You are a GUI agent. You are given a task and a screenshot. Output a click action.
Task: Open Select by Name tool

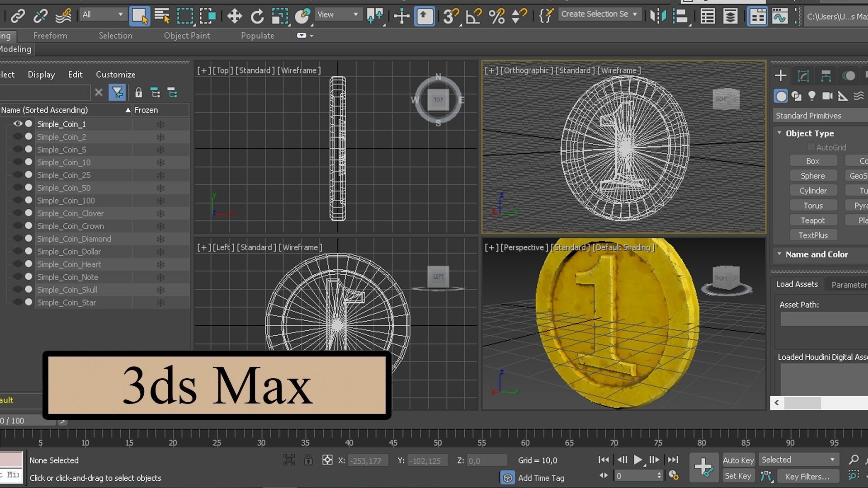pos(162,16)
